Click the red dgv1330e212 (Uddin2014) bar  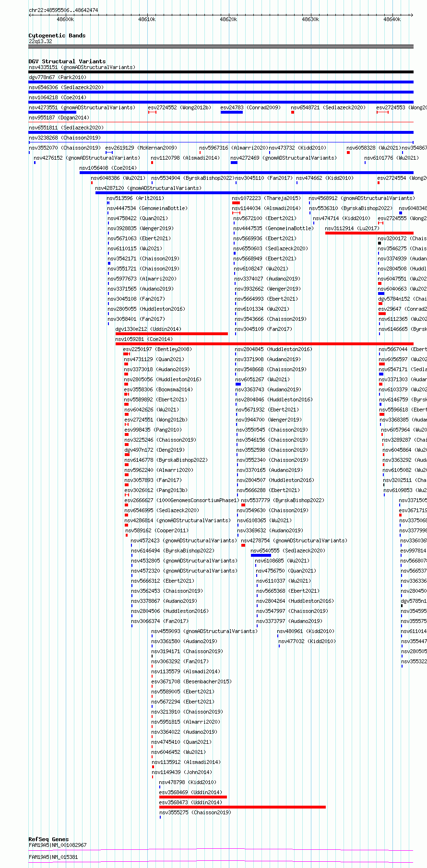172,334
